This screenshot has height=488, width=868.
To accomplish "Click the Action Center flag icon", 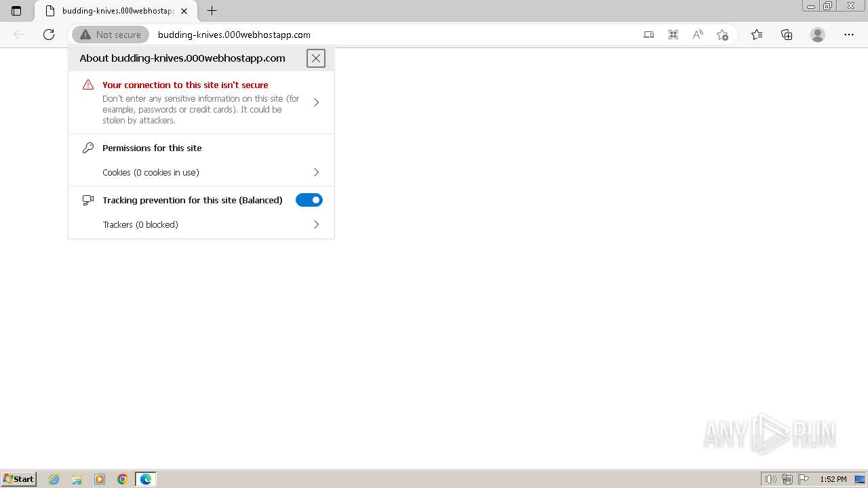I will pyautogui.click(x=804, y=479).
